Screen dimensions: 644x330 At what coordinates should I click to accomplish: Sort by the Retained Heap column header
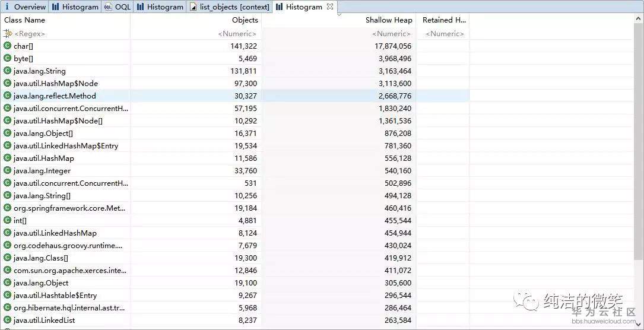(443, 20)
